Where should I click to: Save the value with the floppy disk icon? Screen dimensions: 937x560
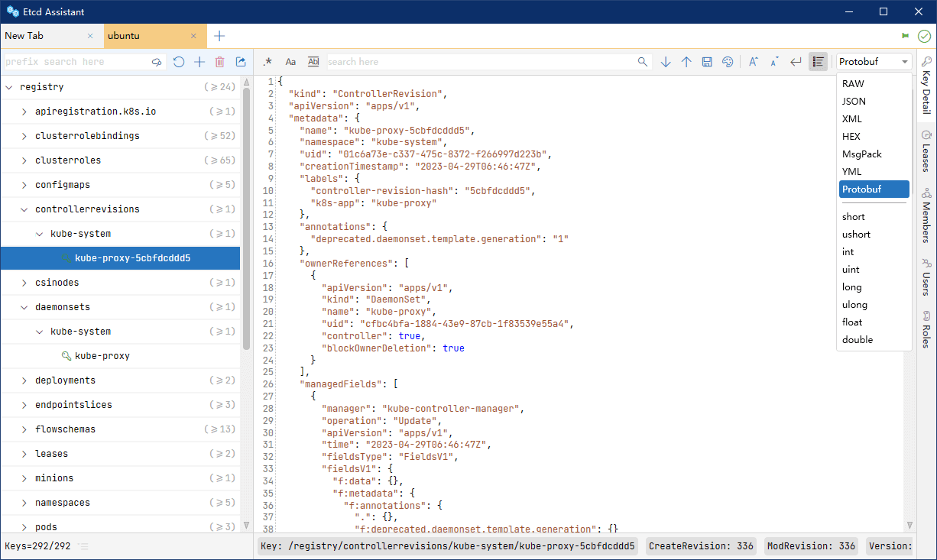[707, 62]
